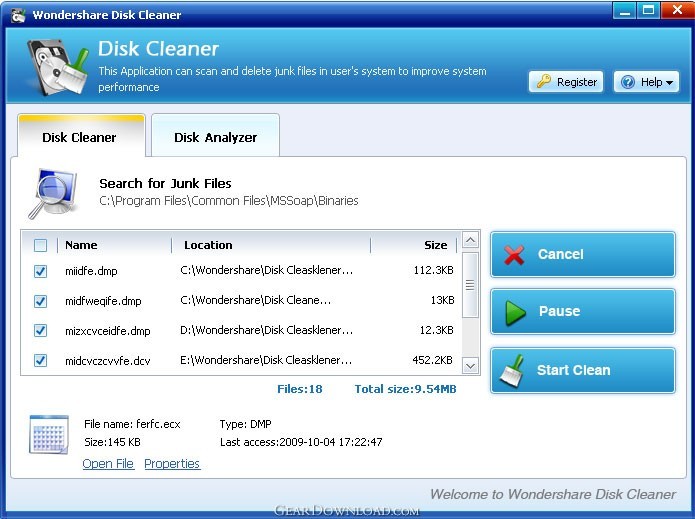Click the Pause button
The image size is (695, 519).
tap(582, 312)
